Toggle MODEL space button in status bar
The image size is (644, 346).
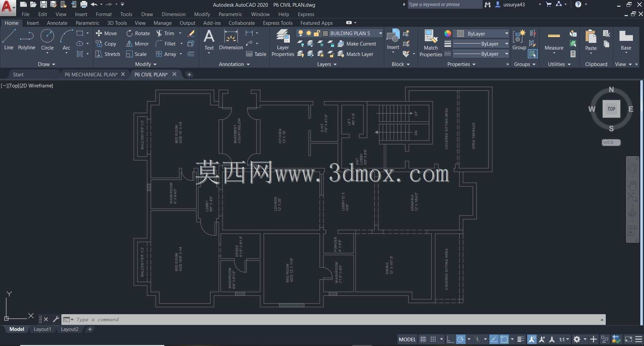coord(407,339)
